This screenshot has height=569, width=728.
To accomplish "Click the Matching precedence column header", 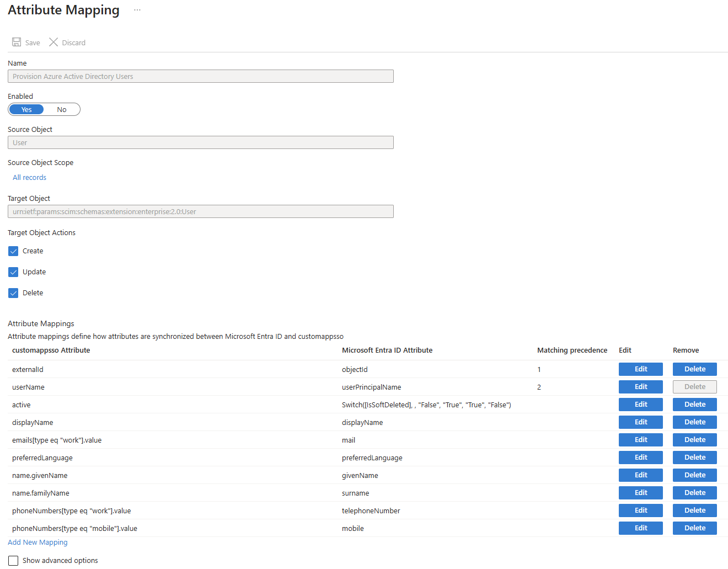I will point(572,350).
